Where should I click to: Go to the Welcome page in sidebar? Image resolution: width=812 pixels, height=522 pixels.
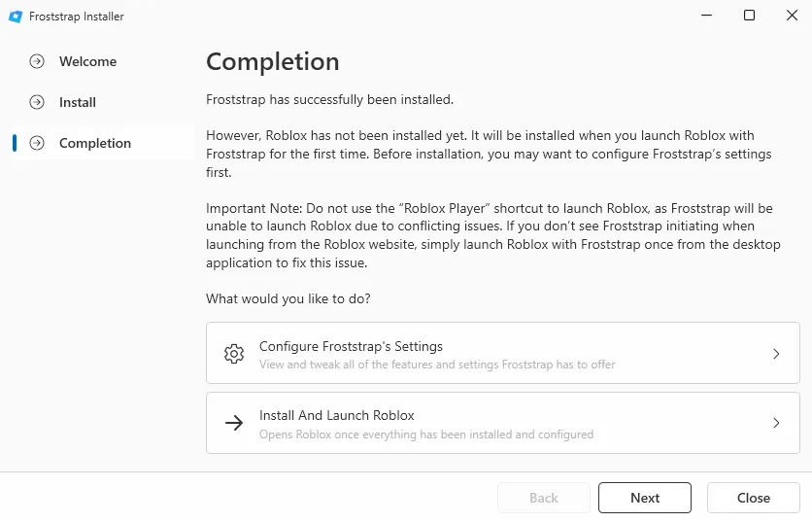pos(87,61)
